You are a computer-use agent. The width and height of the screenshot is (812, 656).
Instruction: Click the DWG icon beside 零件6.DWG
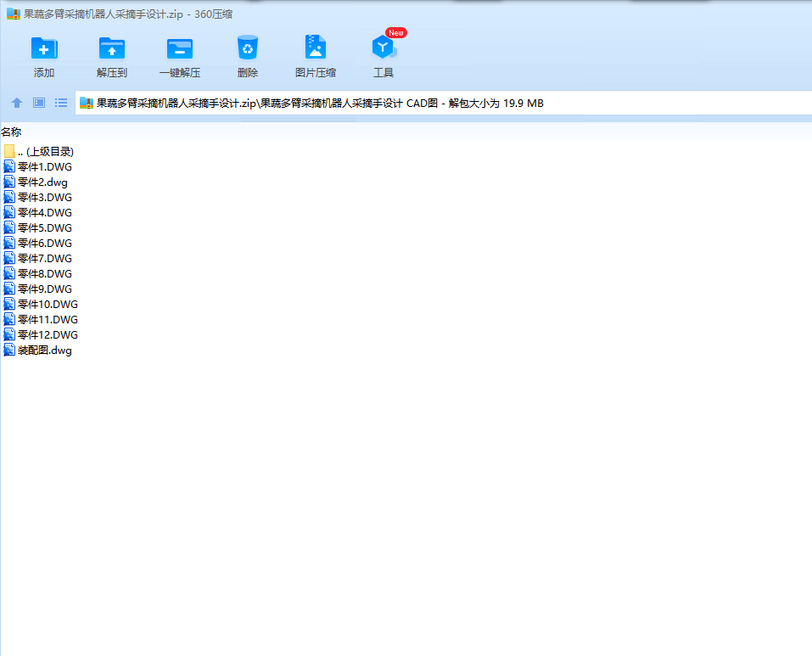tap(9, 244)
